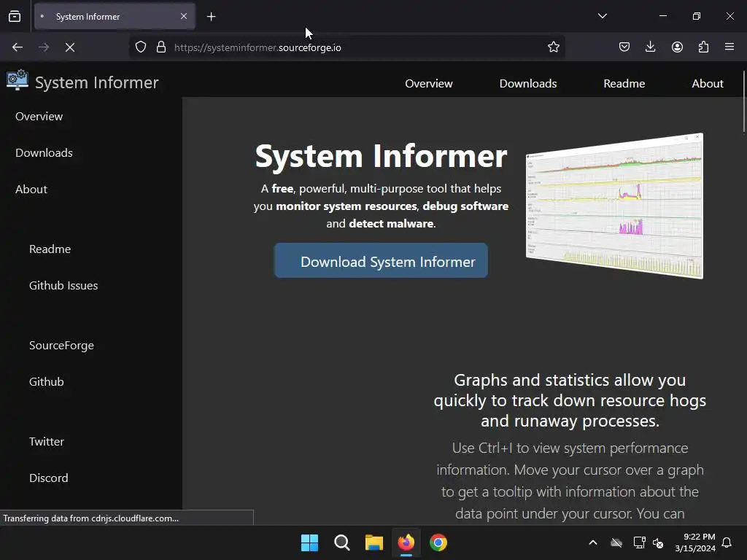Click the performance graphs screenshot image
Screen dimensions: 747x560
[x=614, y=206]
